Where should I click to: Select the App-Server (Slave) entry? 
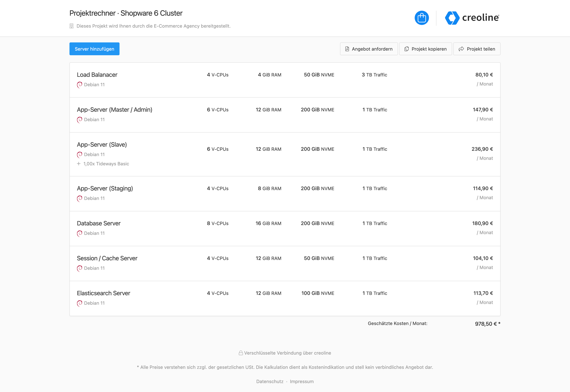tap(285, 154)
